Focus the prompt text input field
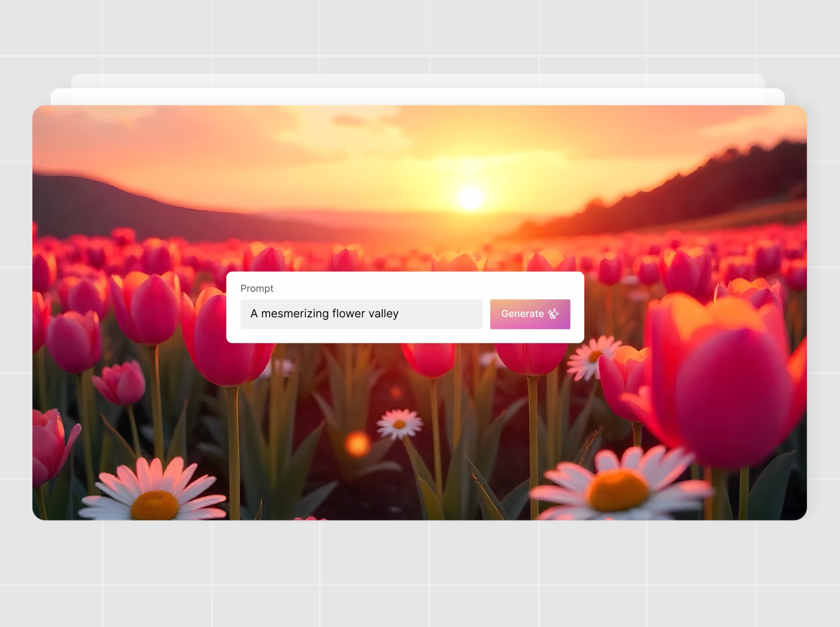 click(361, 314)
